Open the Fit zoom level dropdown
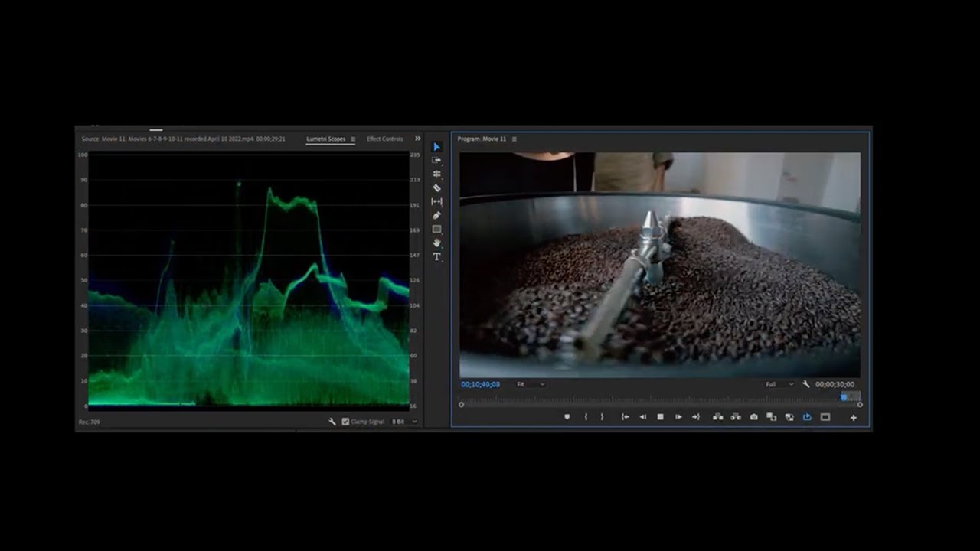Viewport: 980px width, 551px height. pyautogui.click(x=531, y=384)
